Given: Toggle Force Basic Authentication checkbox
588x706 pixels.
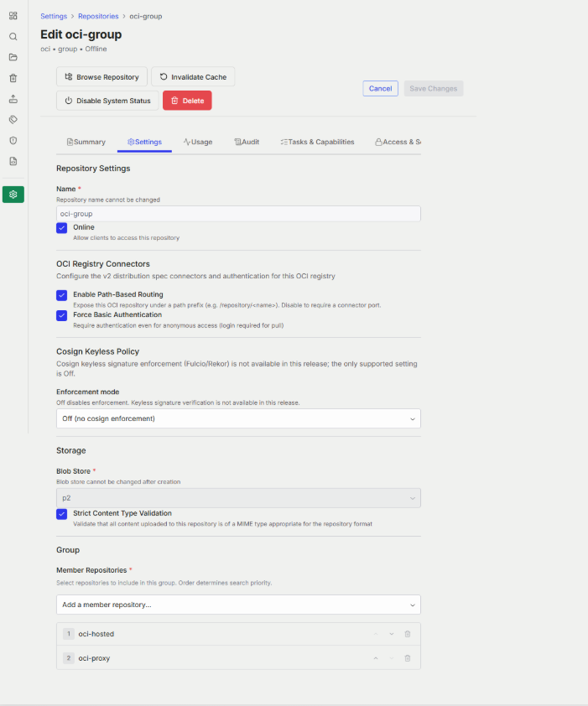Looking at the screenshot, I should coord(62,315).
